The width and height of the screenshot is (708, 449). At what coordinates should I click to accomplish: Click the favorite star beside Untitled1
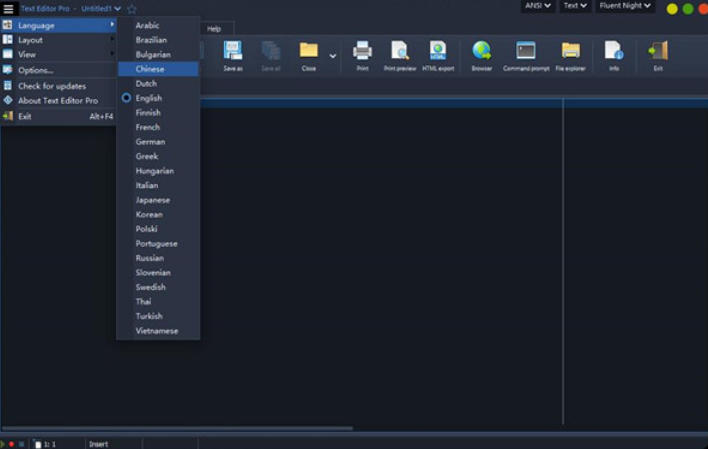[x=132, y=8]
